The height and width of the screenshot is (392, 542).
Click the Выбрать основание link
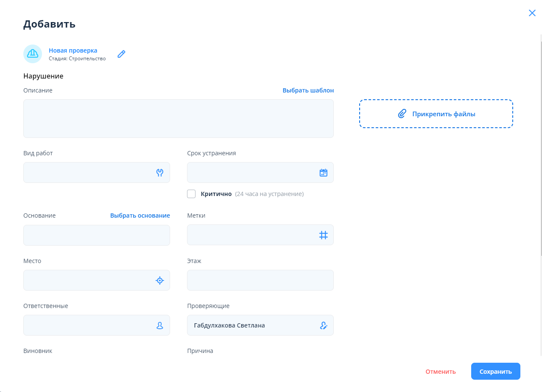[140, 216]
